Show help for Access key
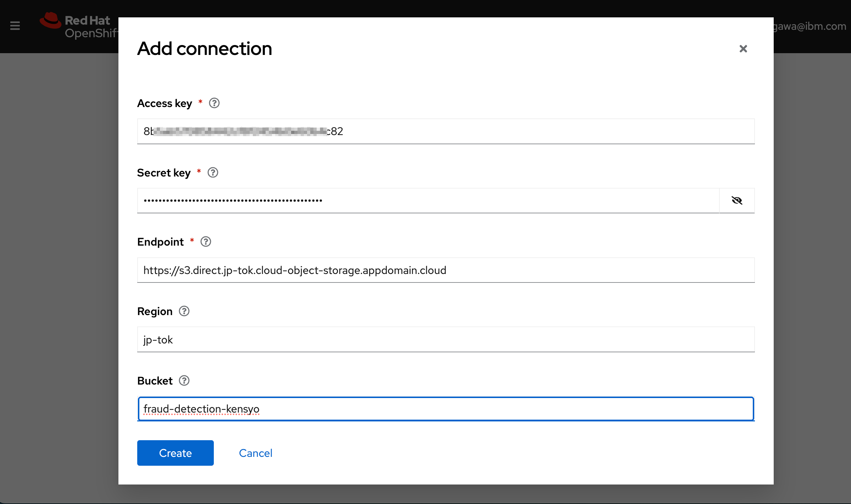851x504 pixels. tap(214, 103)
